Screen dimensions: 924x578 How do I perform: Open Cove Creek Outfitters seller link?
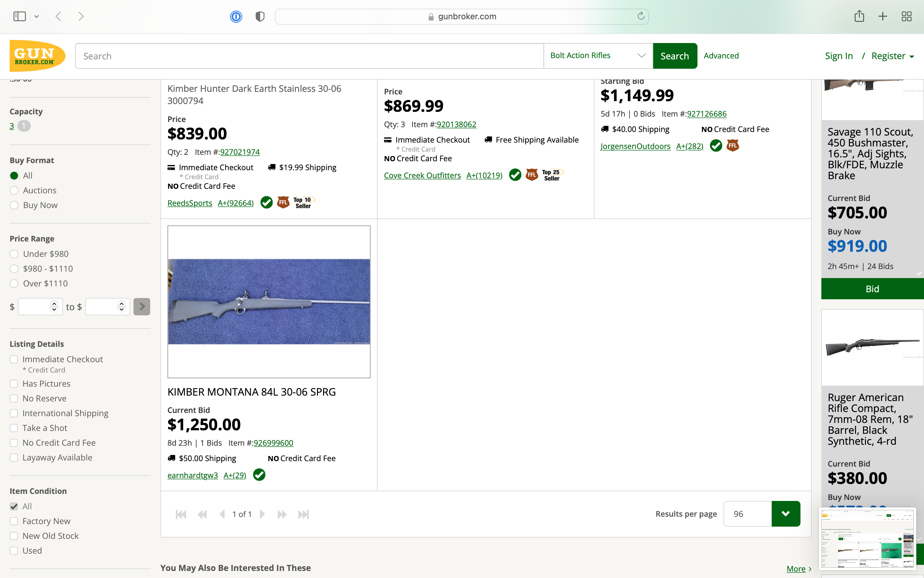(x=422, y=175)
